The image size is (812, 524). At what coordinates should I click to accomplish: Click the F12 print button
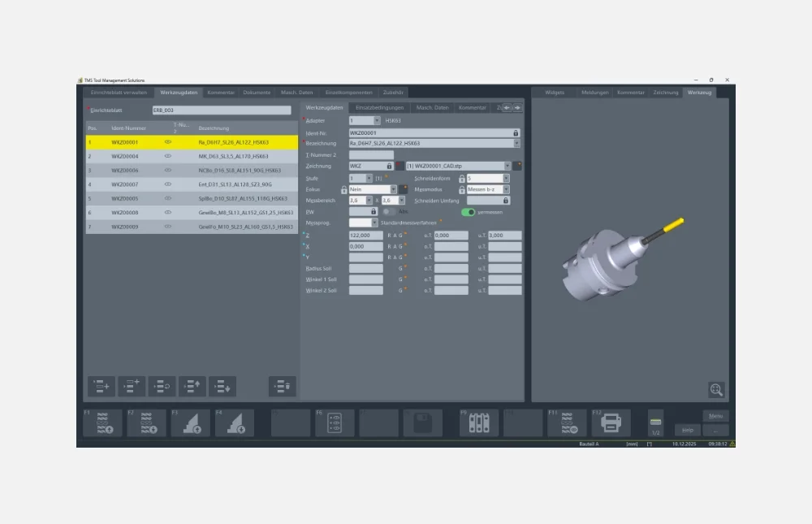(x=610, y=422)
